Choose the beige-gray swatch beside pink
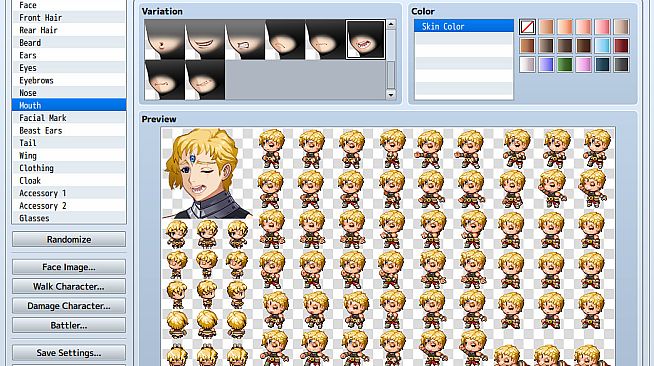Screen dimensions: 654x366 click(x=621, y=27)
